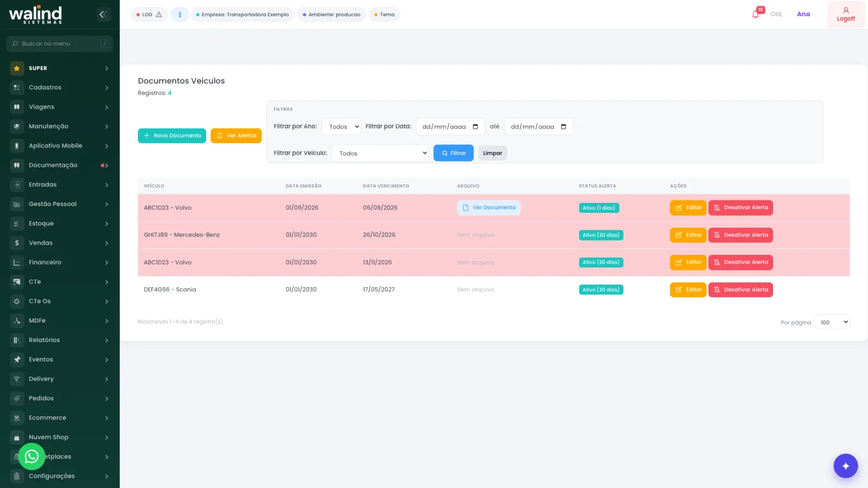868x488 pixels.
Task: Click the Relatórios sidebar icon
Action: [17, 340]
